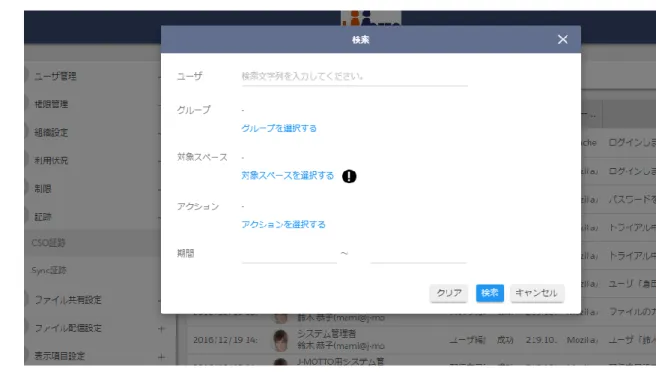This screenshot has height=385, width=656.
Task: Select 制限 in the sidebar
Action: (x=43, y=189)
